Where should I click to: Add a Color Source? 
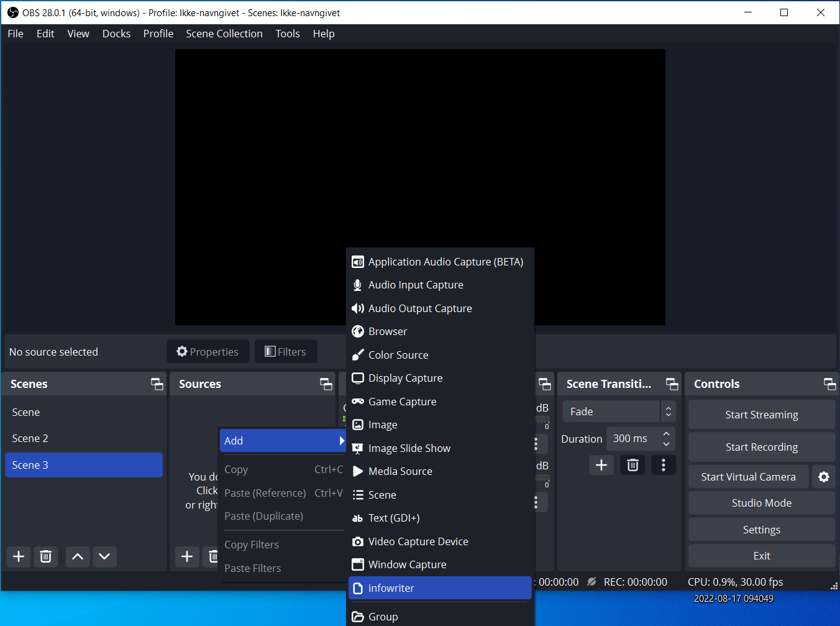click(440, 355)
